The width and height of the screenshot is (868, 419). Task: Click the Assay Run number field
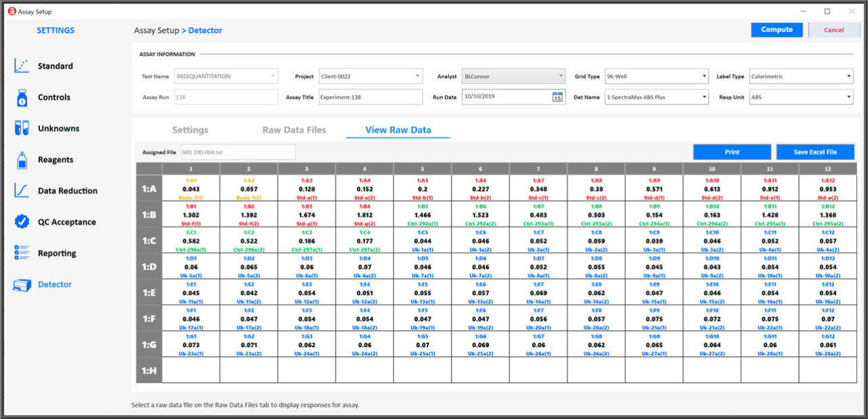coord(226,97)
